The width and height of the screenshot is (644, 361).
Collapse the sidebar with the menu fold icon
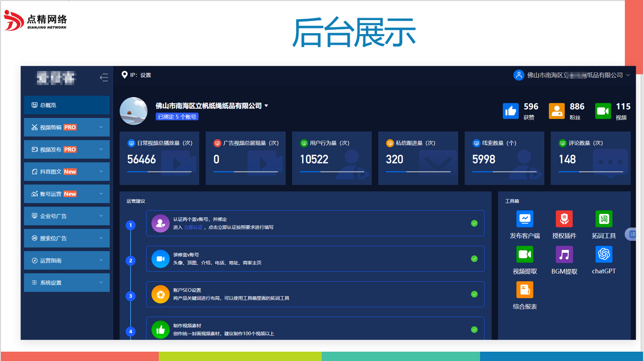tap(104, 78)
